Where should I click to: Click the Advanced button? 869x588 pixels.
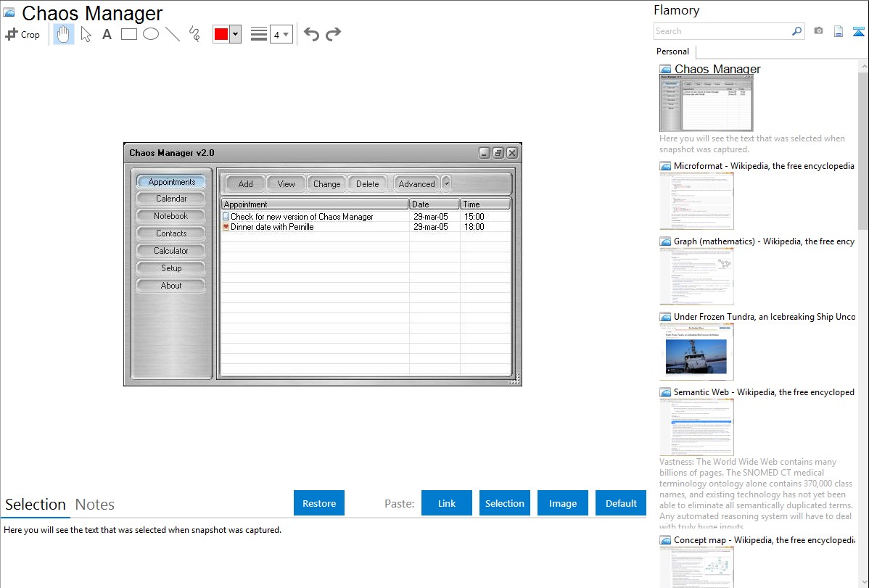[417, 184]
